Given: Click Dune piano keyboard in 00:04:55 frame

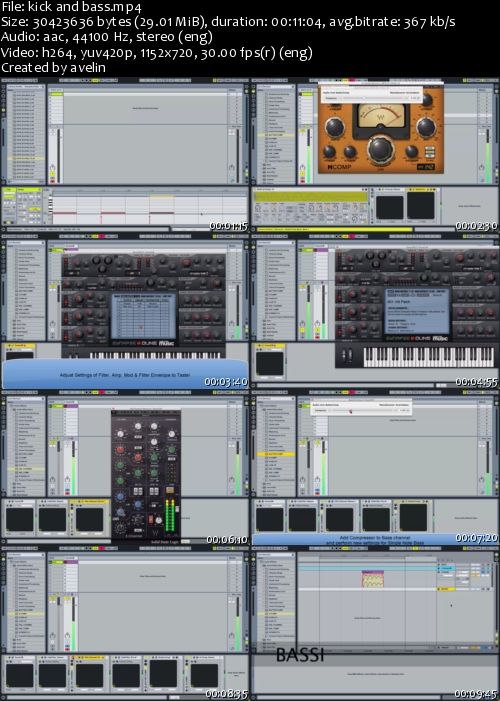Looking at the screenshot, I should 428,357.
